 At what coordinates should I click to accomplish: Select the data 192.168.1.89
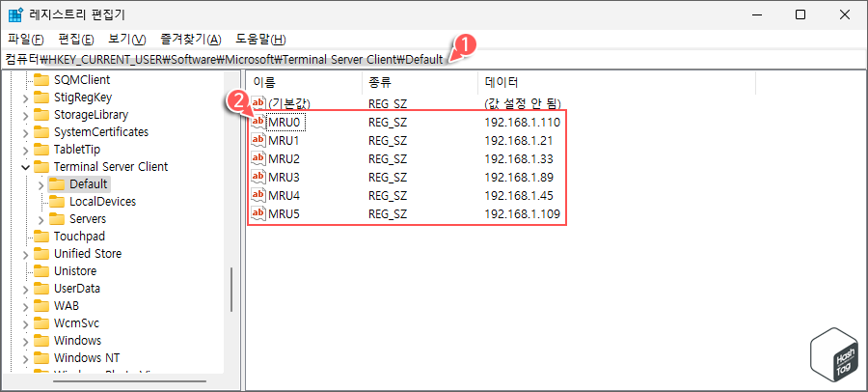pyautogui.click(x=519, y=177)
